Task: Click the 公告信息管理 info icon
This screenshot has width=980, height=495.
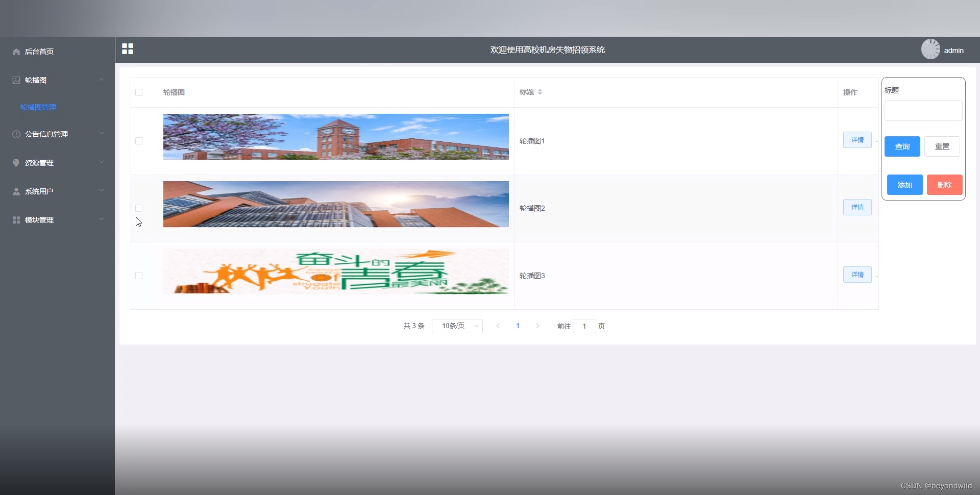Action: click(x=16, y=134)
